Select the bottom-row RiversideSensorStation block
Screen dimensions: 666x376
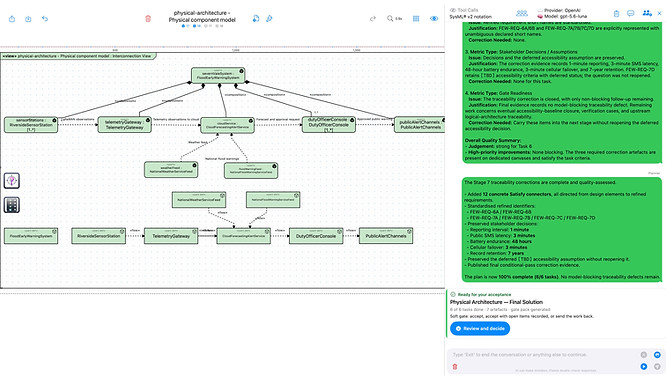(x=99, y=236)
